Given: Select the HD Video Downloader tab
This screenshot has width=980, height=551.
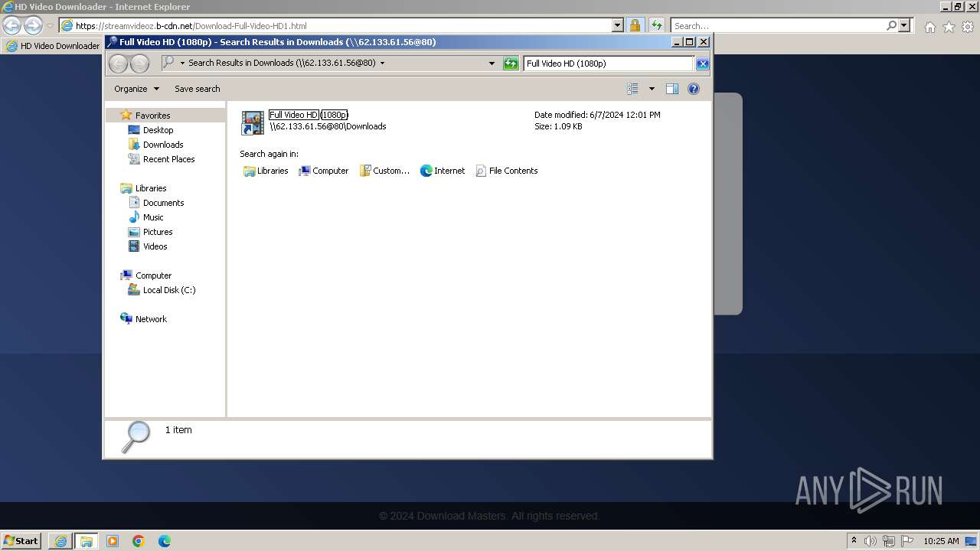Looking at the screenshot, I should tap(52, 46).
